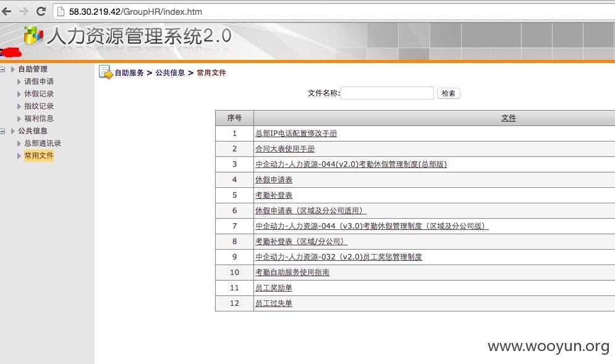Click row number 7 cell
The height and width of the screenshot is (364, 615).
point(234,226)
